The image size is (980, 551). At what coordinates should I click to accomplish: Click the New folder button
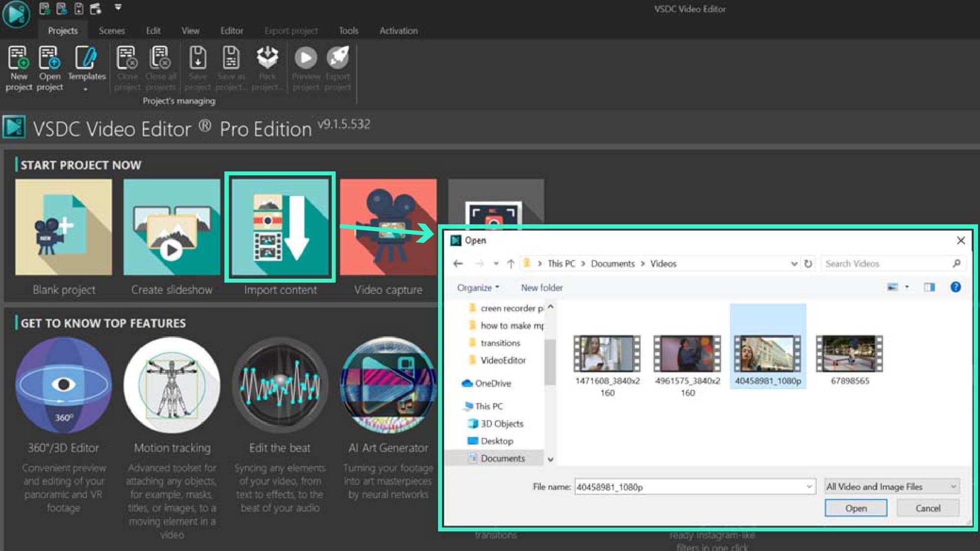[x=541, y=287]
